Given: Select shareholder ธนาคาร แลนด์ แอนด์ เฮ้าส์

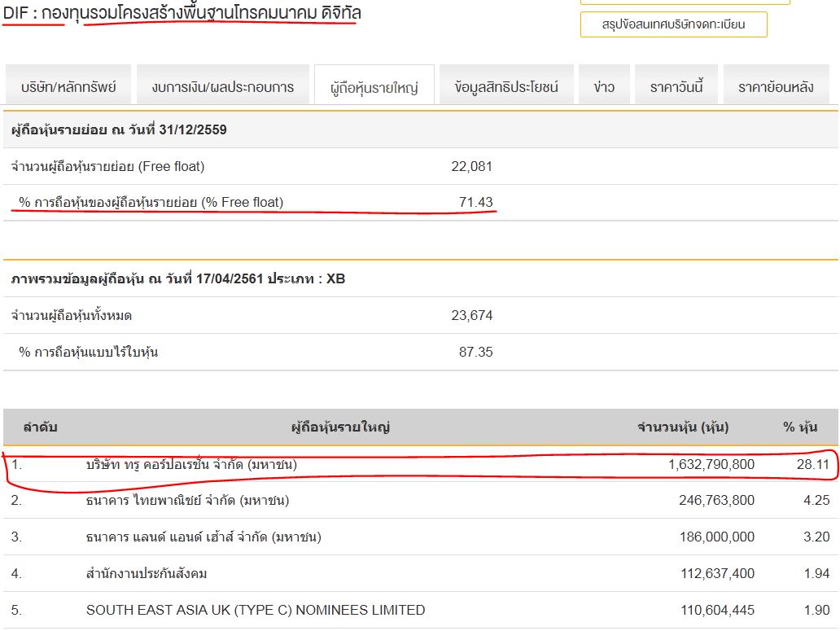Looking at the screenshot, I should (x=203, y=537).
